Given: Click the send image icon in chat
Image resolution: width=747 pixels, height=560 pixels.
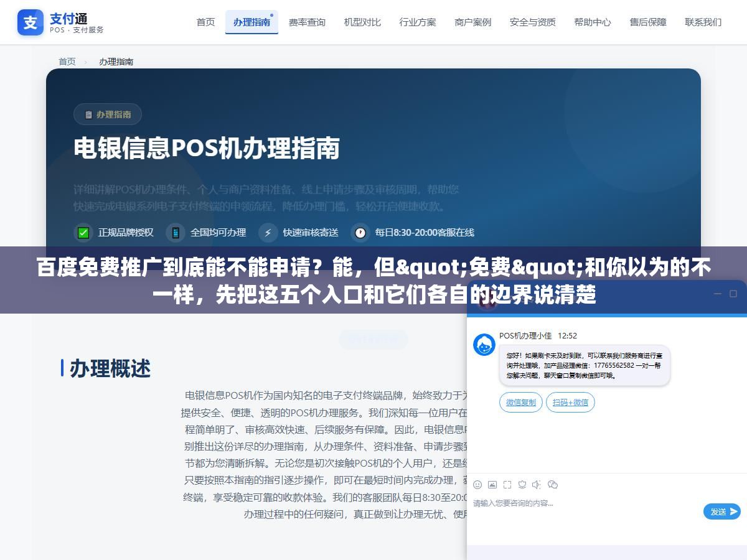Looking at the screenshot, I should pos(492,485).
